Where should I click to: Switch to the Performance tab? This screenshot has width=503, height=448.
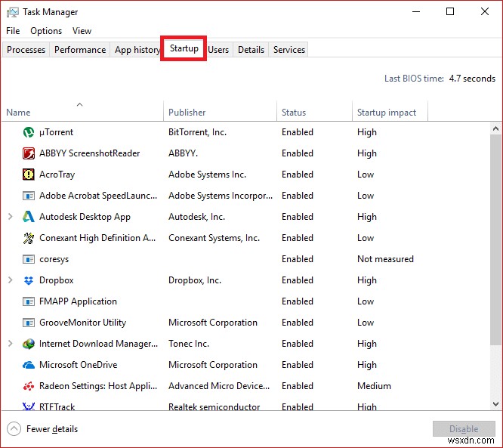coord(80,50)
